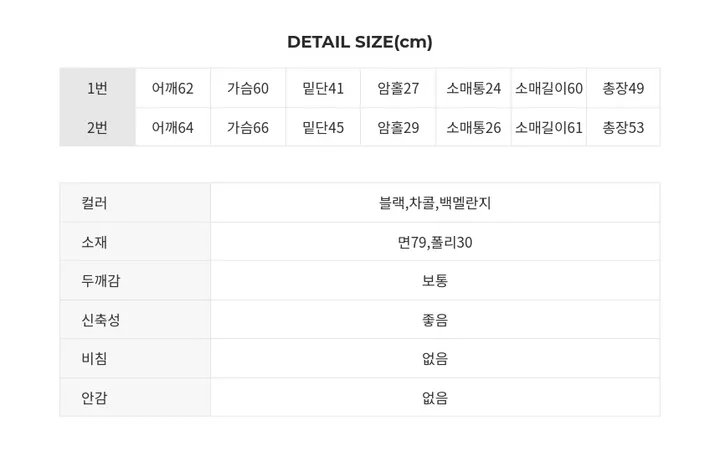Click the 비침 row label

pyautogui.click(x=94, y=358)
